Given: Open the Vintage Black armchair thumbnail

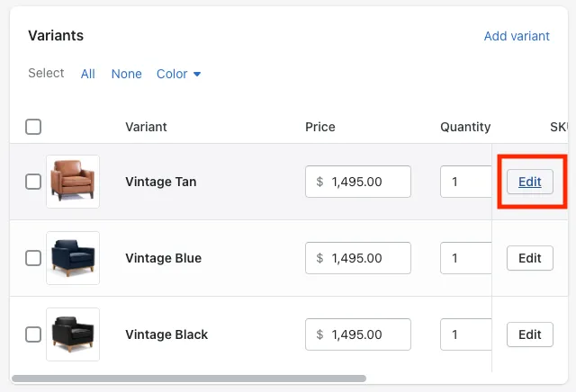Looking at the screenshot, I should pos(73,334).
